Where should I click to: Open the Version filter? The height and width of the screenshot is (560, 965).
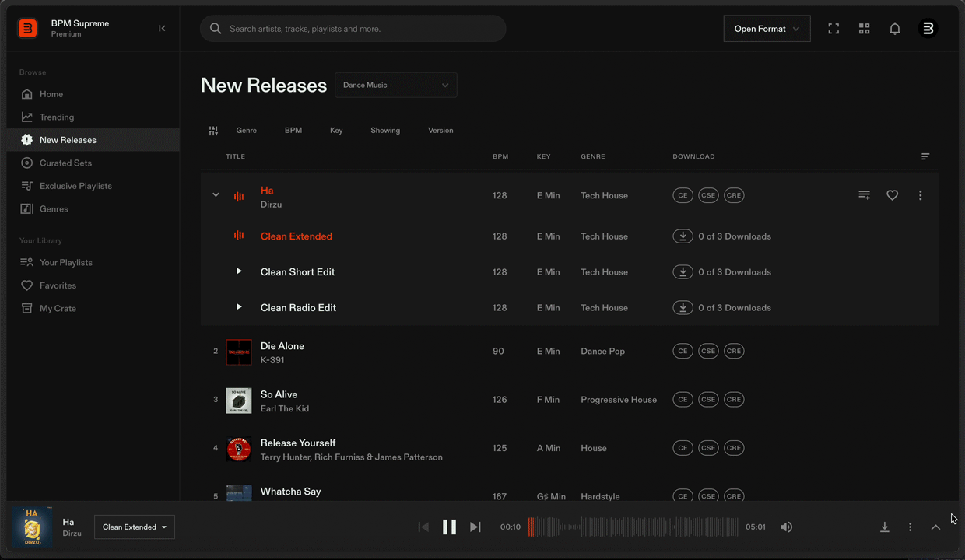[x=440, y=131]
